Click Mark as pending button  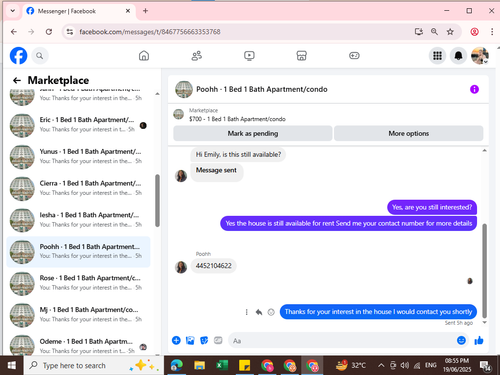click(253, 133)
